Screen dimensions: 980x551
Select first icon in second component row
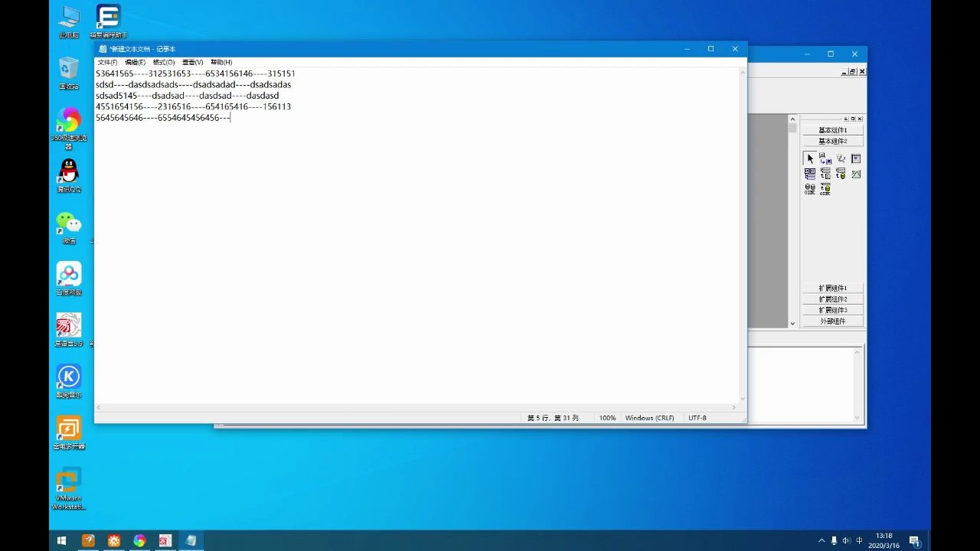click(x=810, y=174)
